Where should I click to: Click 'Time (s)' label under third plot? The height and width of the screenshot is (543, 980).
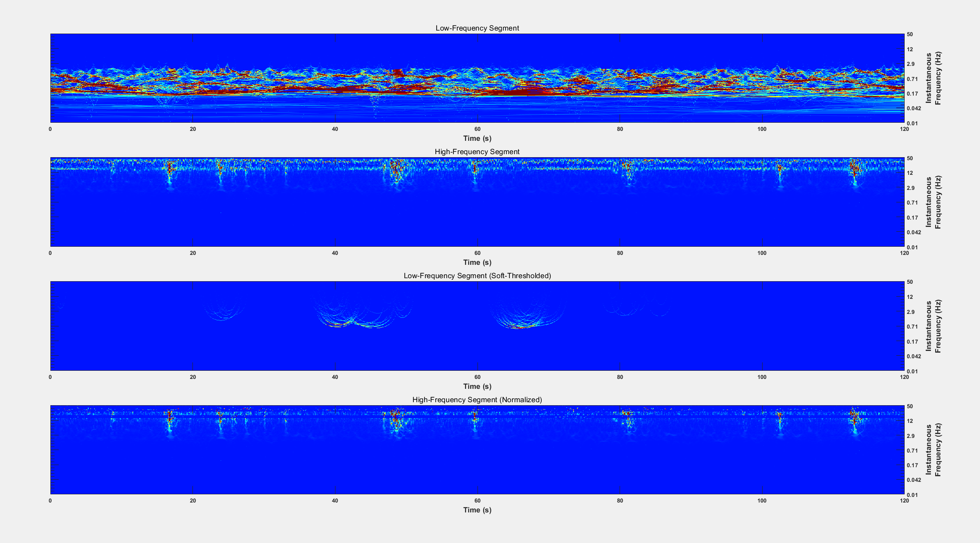tap(477, 386)
